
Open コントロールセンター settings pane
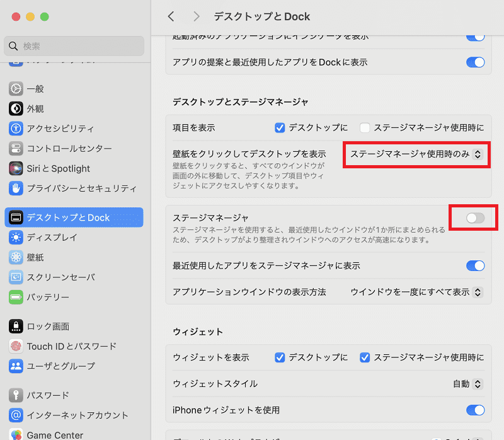click(74, 149)
